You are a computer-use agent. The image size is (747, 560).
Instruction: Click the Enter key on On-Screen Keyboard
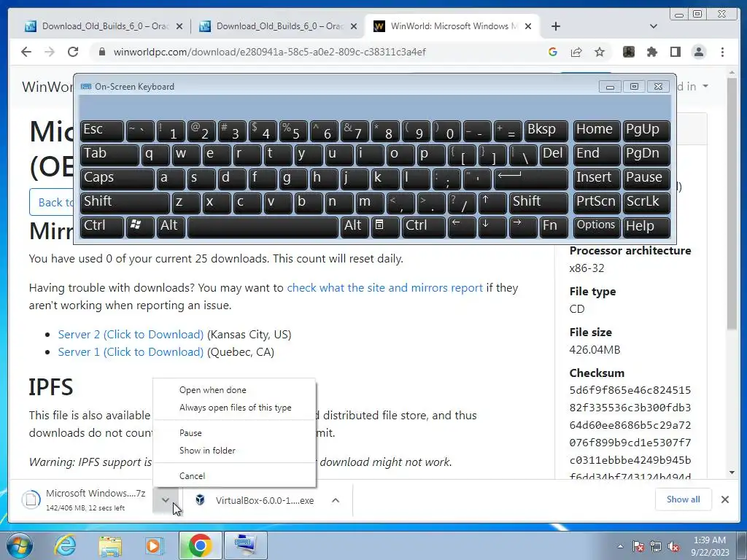(531, 179)
